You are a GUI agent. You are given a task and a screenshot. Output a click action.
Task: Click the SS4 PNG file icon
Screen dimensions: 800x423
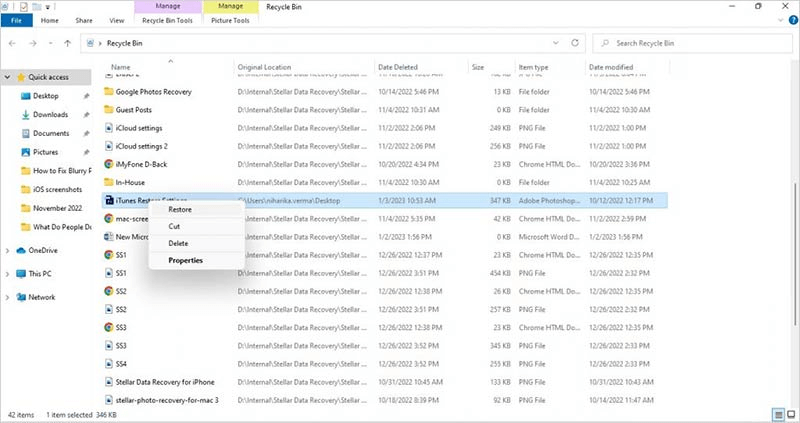[109, 364]
